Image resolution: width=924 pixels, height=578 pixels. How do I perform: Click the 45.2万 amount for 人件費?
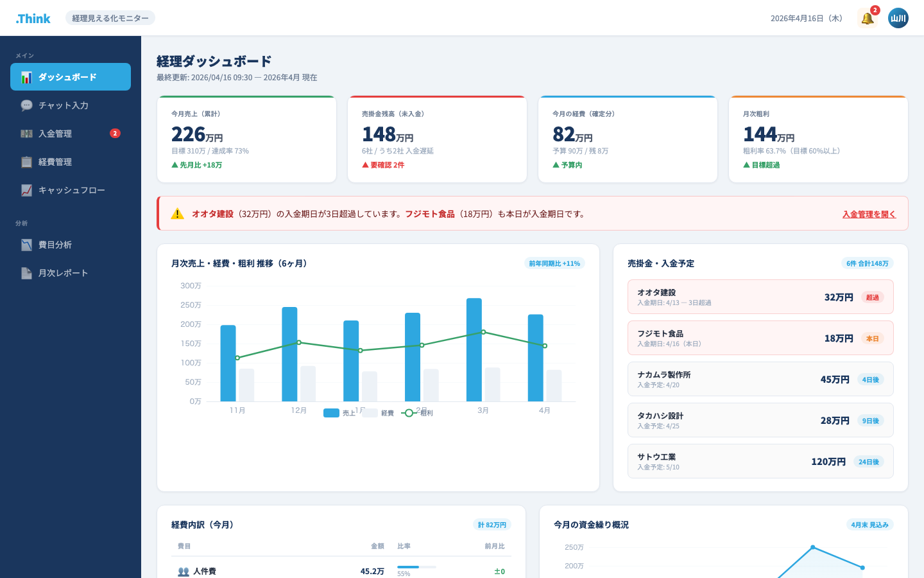372,571
